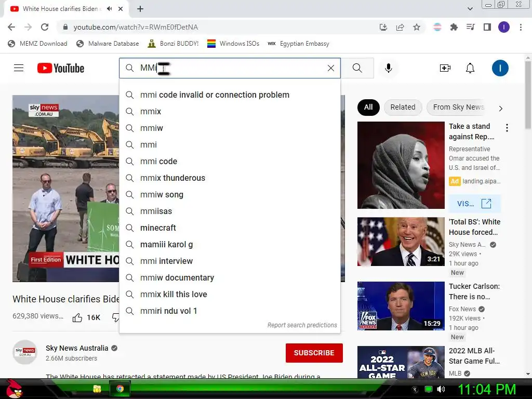This screenshot has width=532, height=399.
Task: Subscribe to Sky News Australia
Action: pyautogui.click(x=314, y=353)
